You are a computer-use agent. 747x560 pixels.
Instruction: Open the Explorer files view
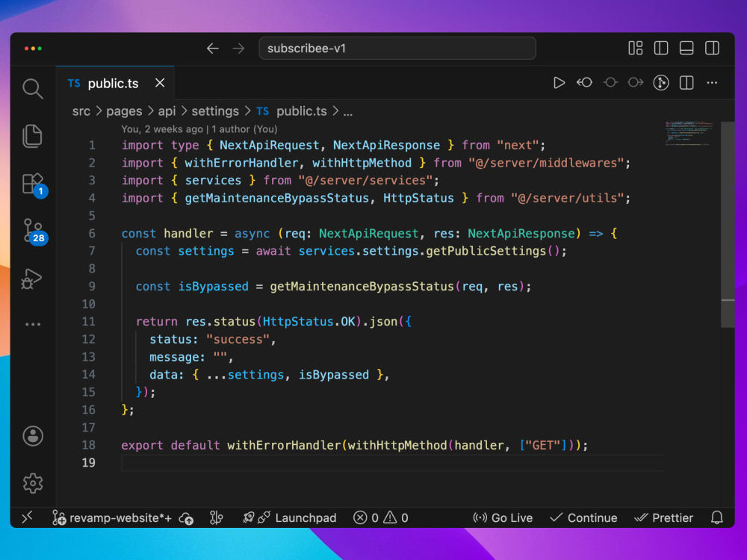click(x=32, y=136)
